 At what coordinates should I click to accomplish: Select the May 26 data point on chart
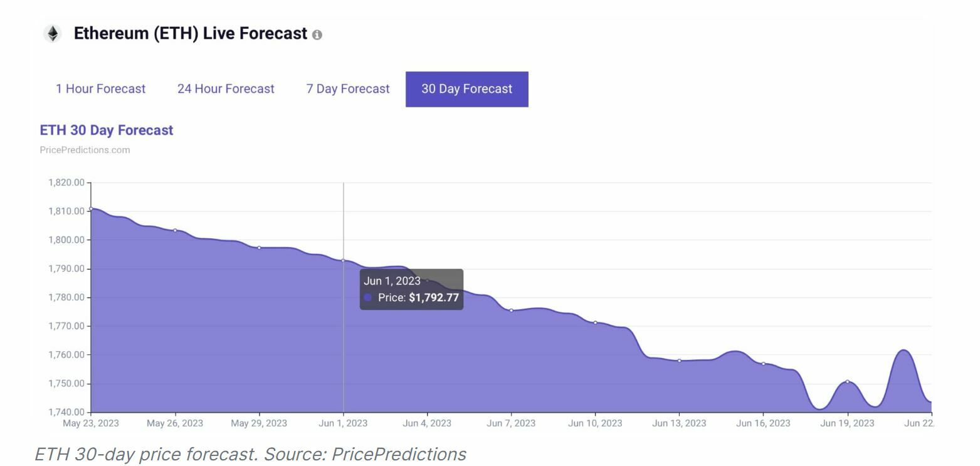175,230
